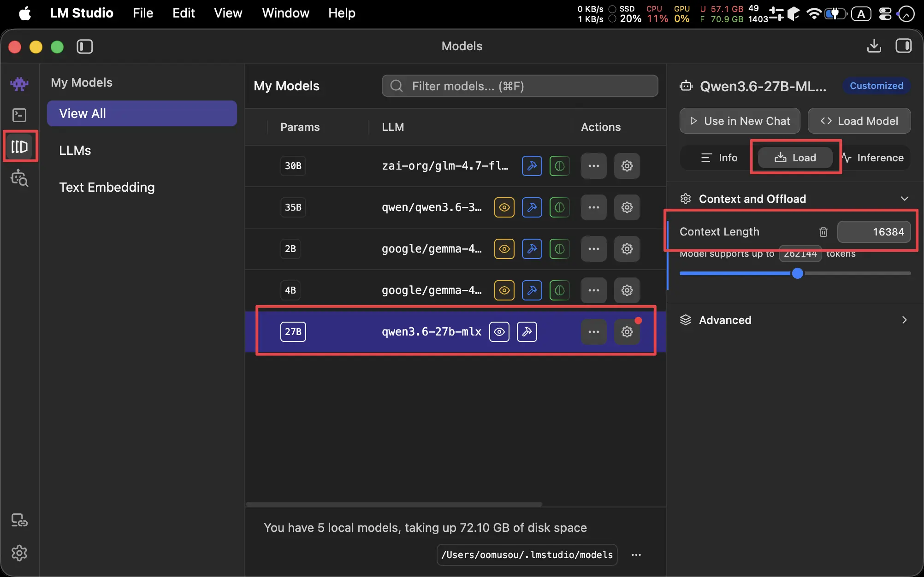Viewport: 924px width, 577px height.
Task: Focus the Filter models search field
Action: click(x=520, y=86)
